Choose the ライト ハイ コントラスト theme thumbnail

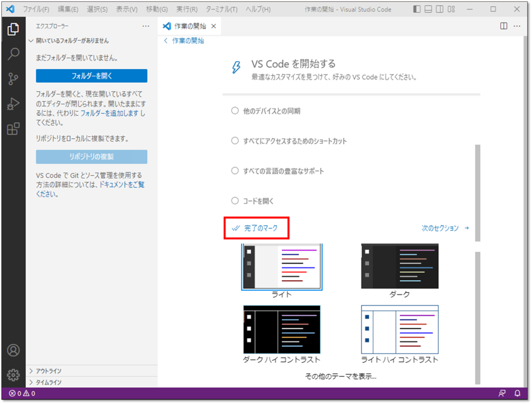click(399, 329)
